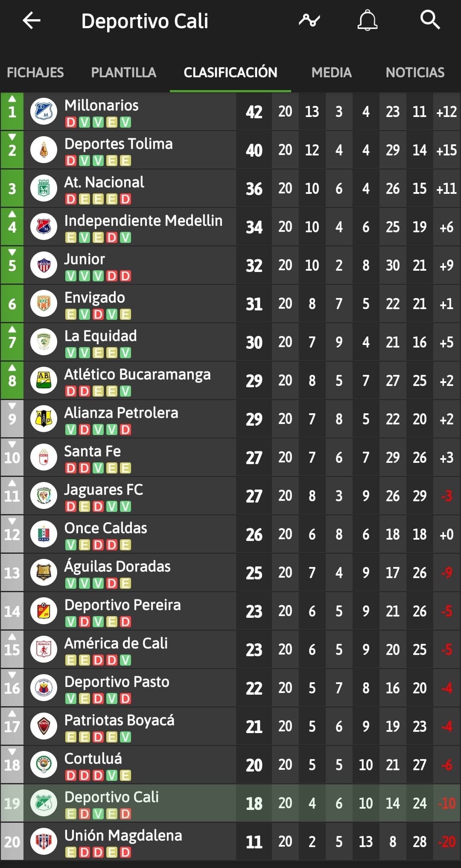This screenshot has width=461, height=868.
Task: Tap the Atlético Bucaramanga club crest
Action: point(44,380)
